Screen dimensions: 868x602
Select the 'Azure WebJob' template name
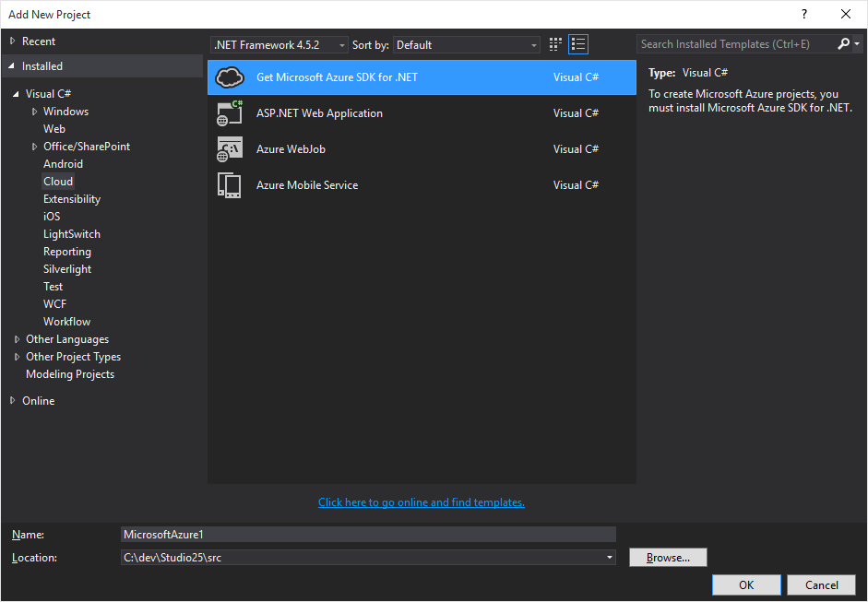291,149
